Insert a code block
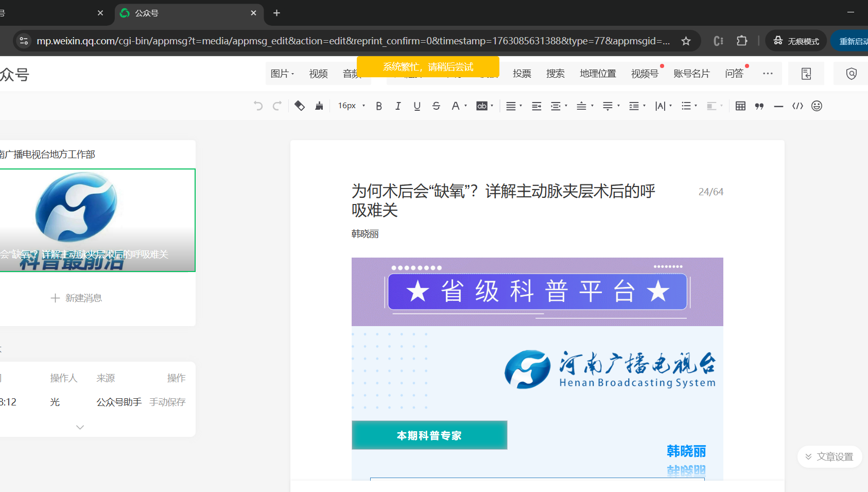Image resolution: width=868 pixels, height=492 pixels. (x=797, y=106)
